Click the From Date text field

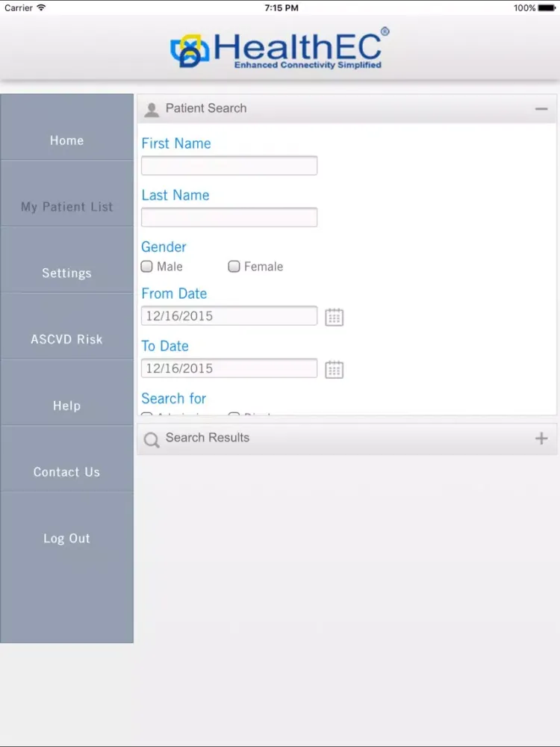click(229, 316)
